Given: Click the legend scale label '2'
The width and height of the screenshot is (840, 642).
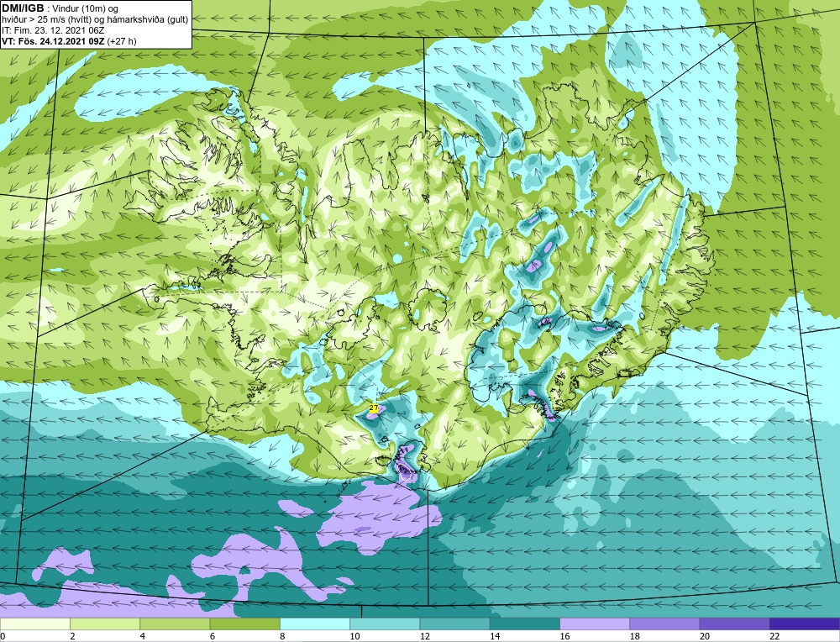Looking at the screenshot, I should tap(72, 636).
